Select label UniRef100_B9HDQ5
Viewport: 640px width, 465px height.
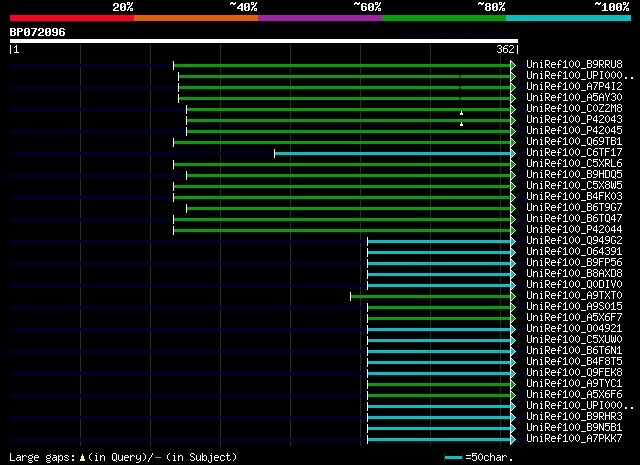574,175
